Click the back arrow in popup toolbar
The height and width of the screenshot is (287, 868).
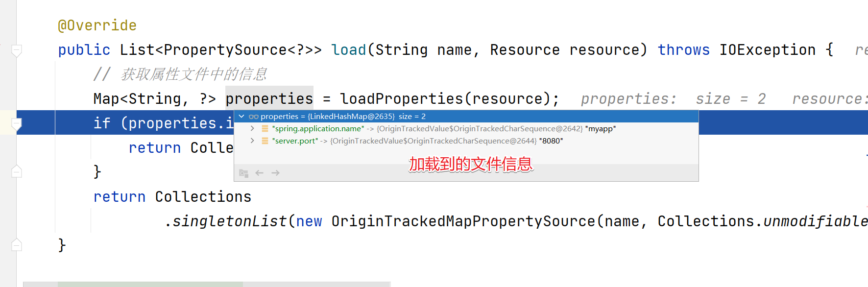(x=260, y=173)
